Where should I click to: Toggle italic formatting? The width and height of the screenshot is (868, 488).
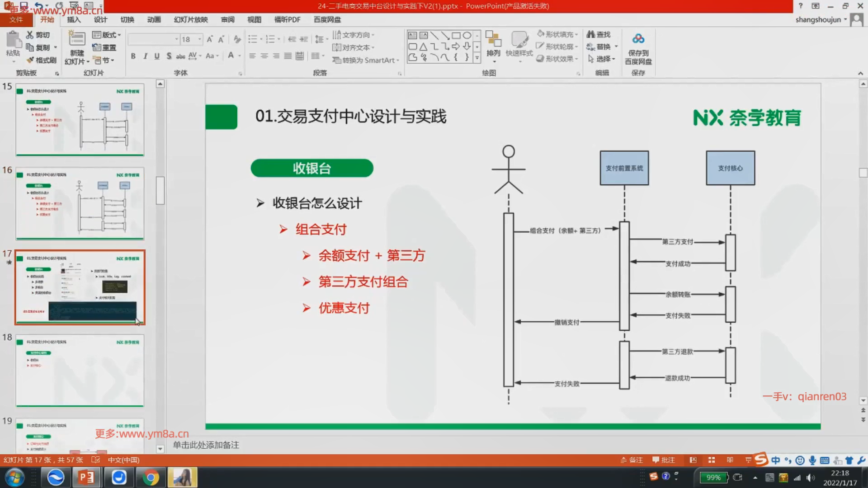(145, 56)
